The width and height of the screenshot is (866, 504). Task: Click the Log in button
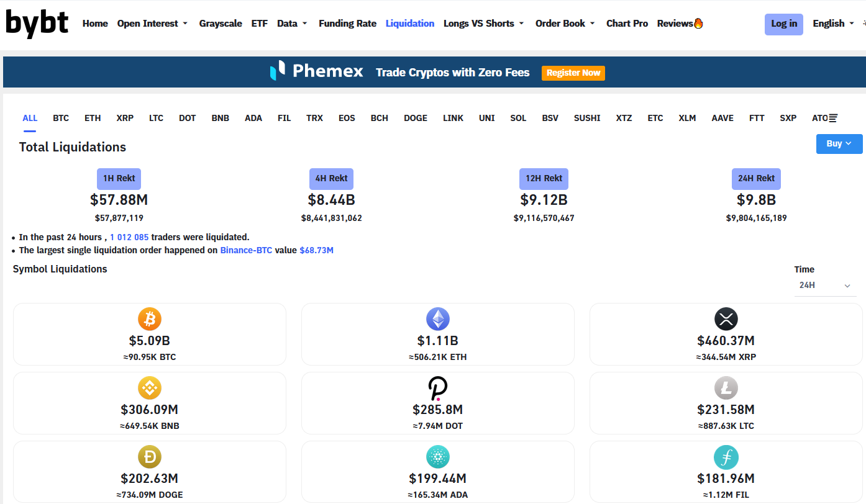[784, 24]
